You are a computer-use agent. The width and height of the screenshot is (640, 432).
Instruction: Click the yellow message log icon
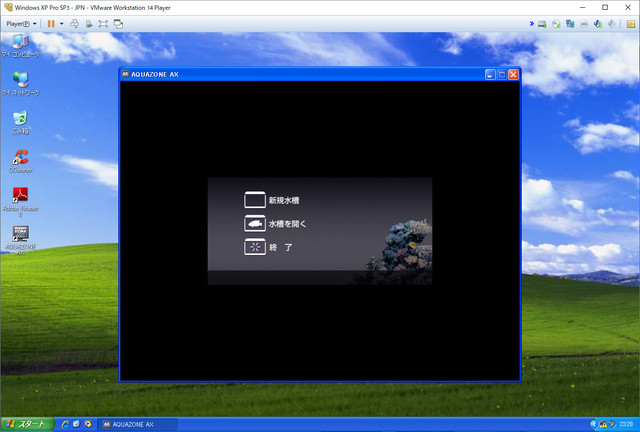point(631,24)
